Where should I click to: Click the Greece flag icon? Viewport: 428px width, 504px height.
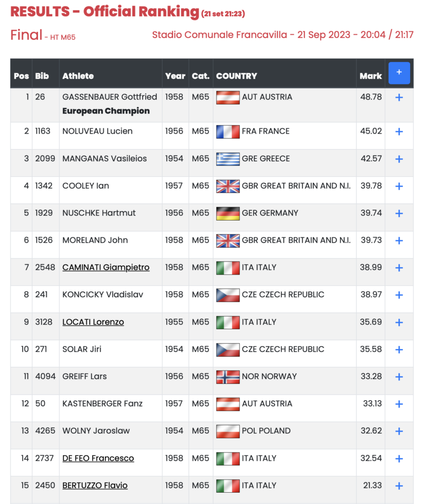click(x=228, y=159)
